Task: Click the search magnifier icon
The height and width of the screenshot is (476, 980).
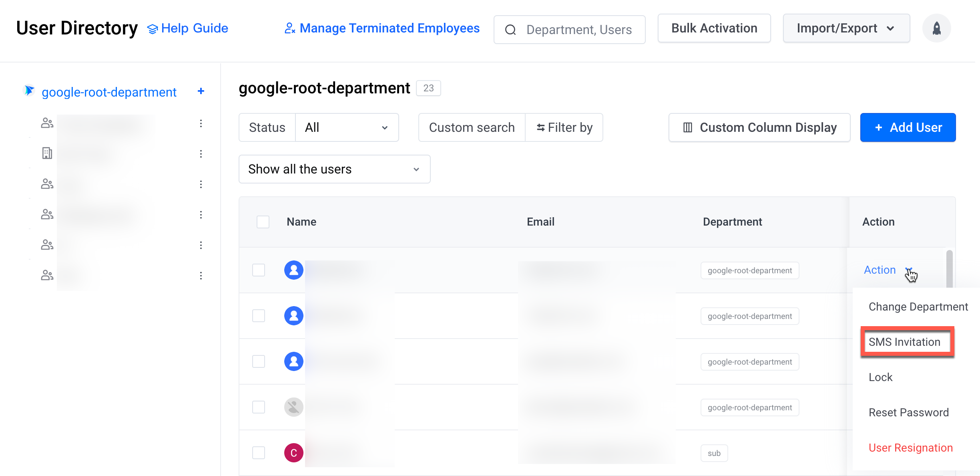Action: [x=510, y=30]
